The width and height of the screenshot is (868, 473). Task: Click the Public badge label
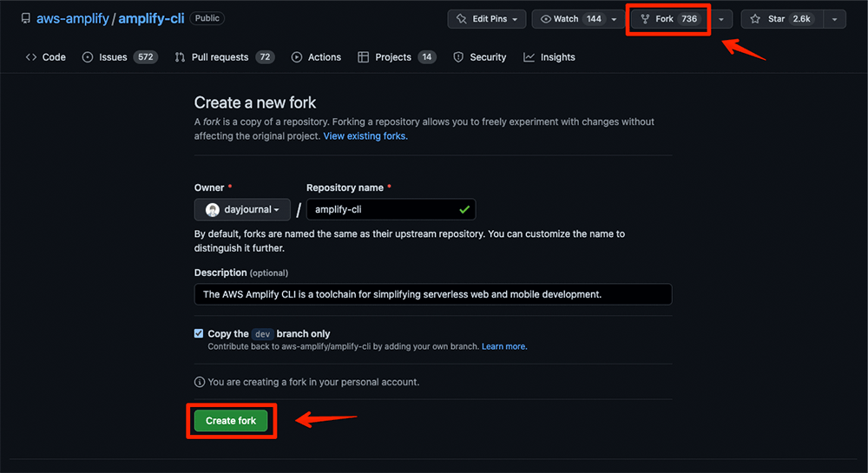pyautogui.click(x=207, y=18)
